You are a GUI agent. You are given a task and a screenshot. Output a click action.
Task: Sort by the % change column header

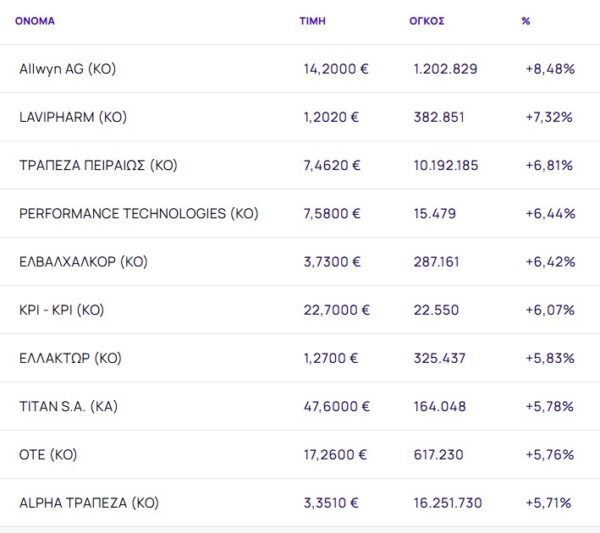(x=526, y=20)
